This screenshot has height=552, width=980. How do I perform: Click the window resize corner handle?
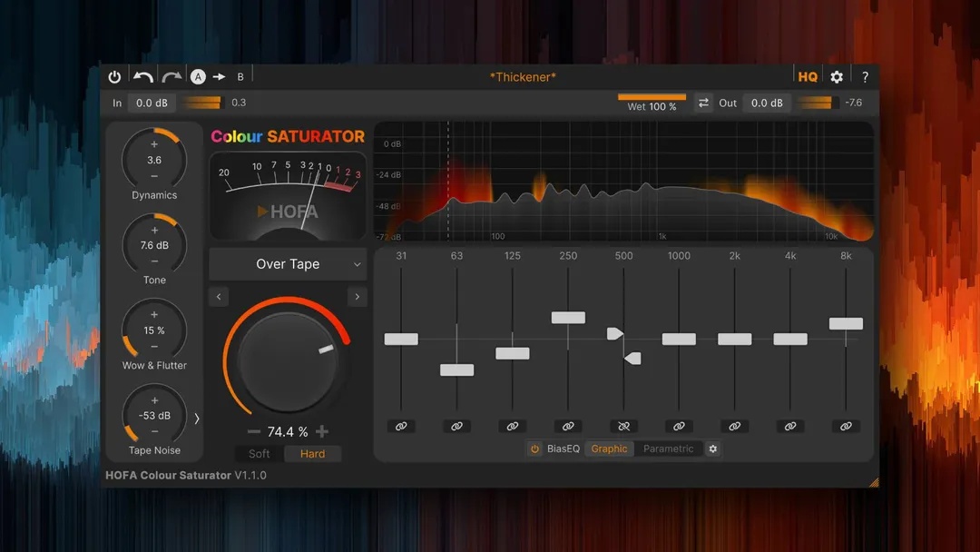[874, 482]
